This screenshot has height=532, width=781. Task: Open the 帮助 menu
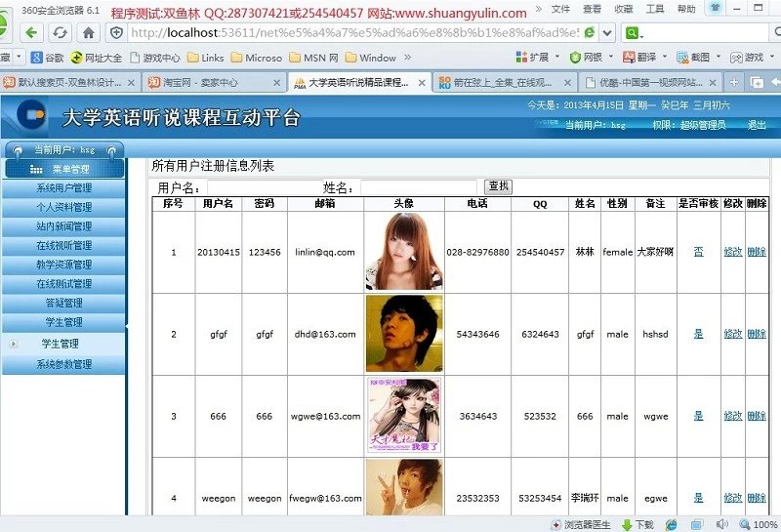pyautogui.click(x=686, y=9)
